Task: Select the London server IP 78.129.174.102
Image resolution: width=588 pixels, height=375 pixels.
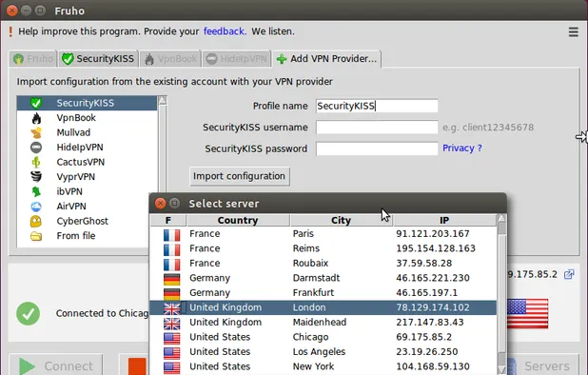Action: click(x=433, y=307)
